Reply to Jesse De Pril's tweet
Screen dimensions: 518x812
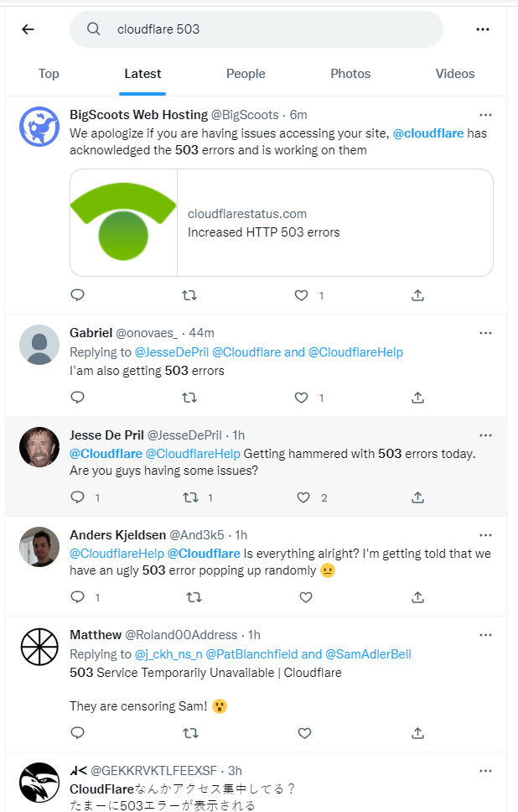pos(77,497)
